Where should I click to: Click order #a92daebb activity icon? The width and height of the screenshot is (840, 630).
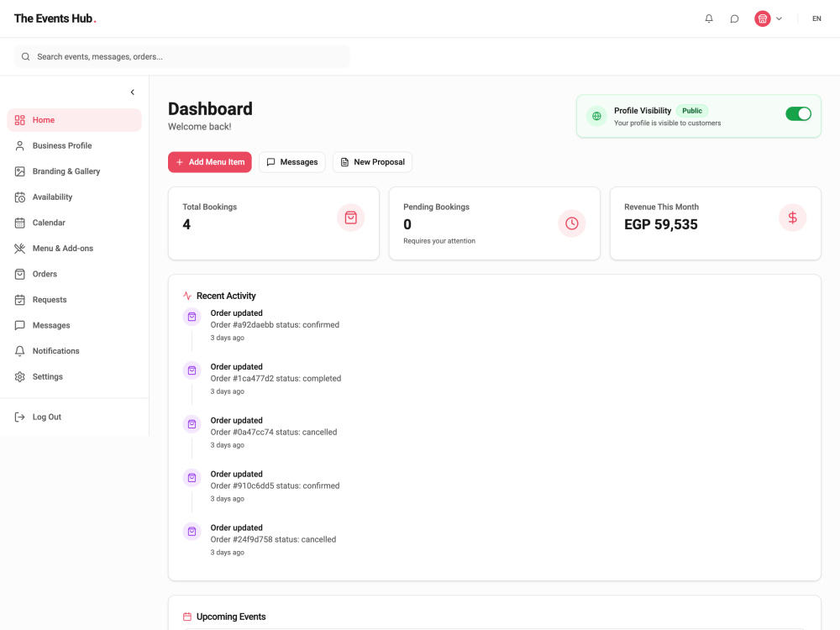click(192, 317)
